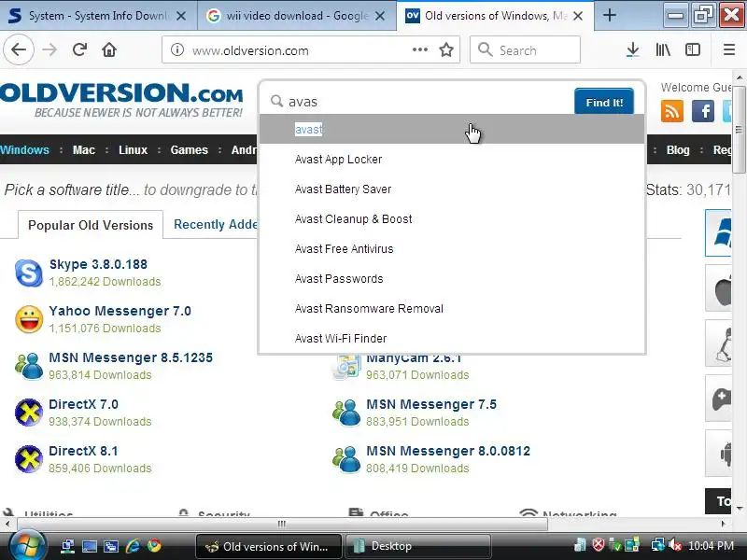Click the browser forward arrow
Viewport: 747px width, 560px height.
tap(49, 49)
